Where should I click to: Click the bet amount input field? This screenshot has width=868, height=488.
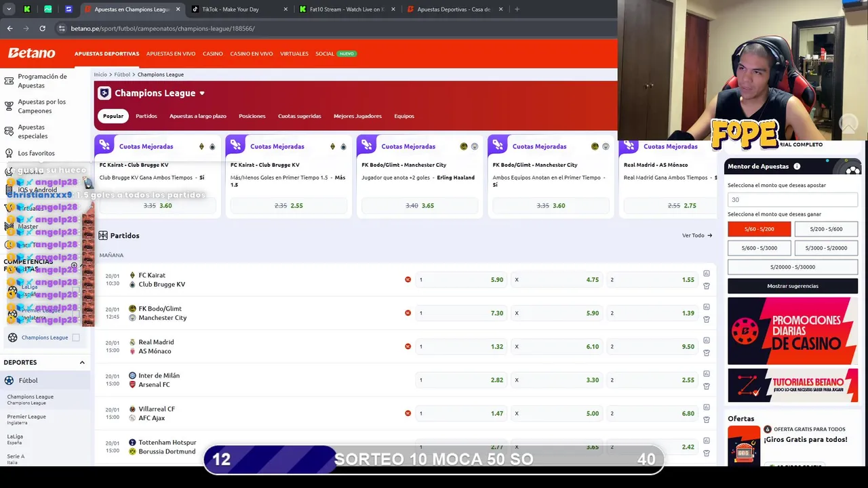pyautogui.click(x=793, y=199)
